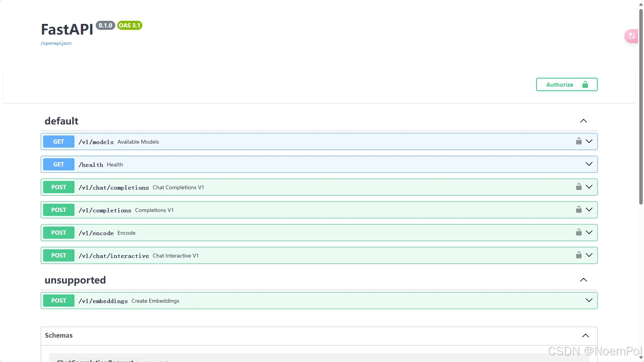Click the /health path text

tap(91, 165)
